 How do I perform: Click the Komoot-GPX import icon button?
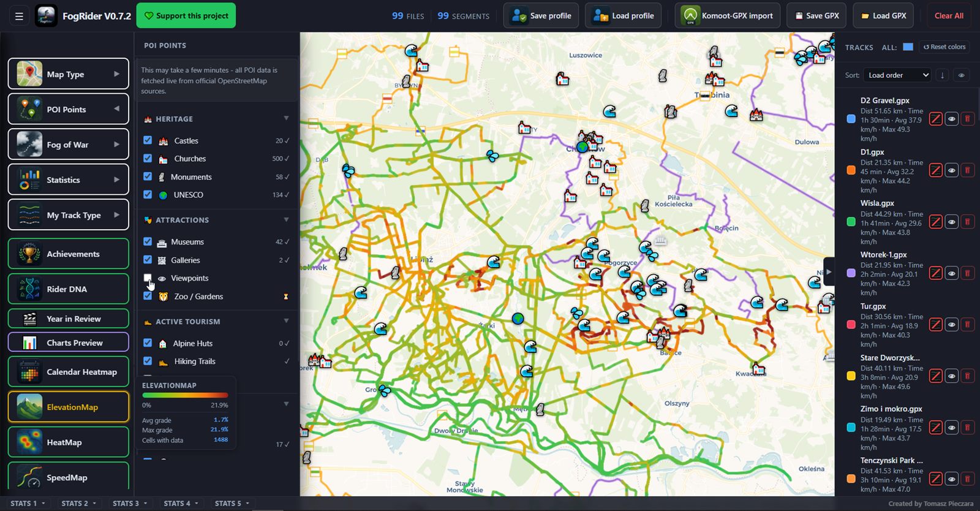[x=691, y=16]
